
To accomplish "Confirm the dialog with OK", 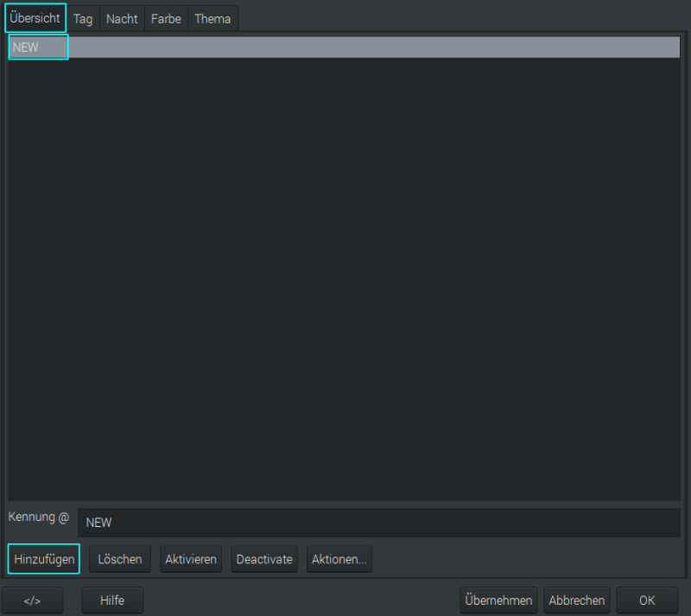I will pyautogui.click(x=647, y=600).
